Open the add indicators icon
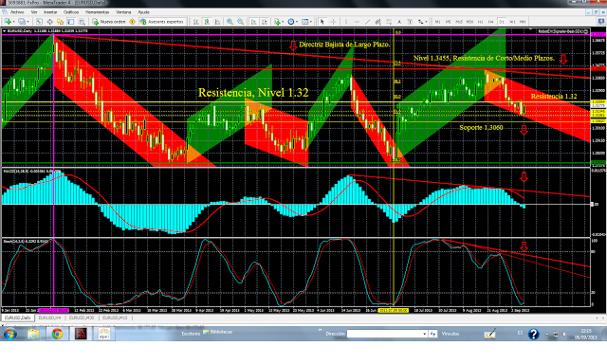 277,22
